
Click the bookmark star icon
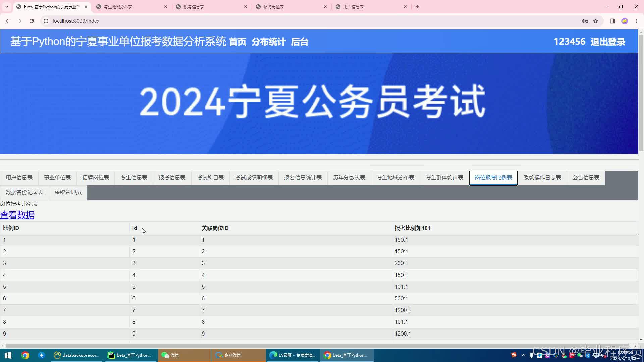596,21
